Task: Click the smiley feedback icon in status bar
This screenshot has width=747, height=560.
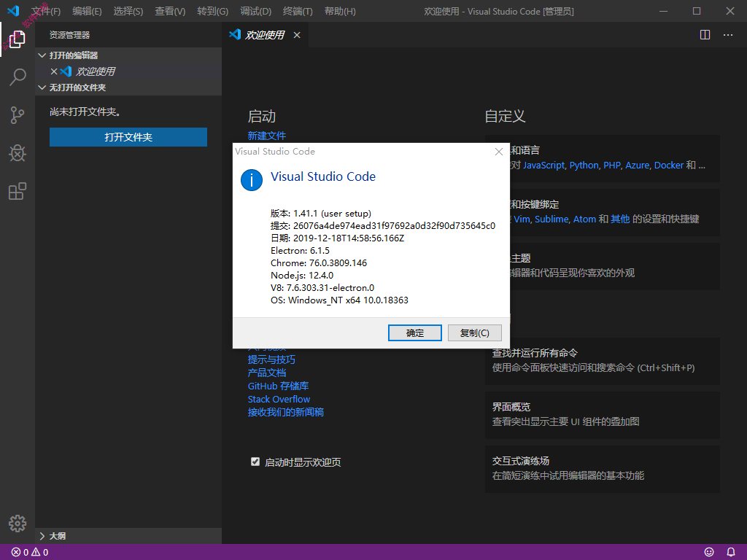Action: coord(709,552)
